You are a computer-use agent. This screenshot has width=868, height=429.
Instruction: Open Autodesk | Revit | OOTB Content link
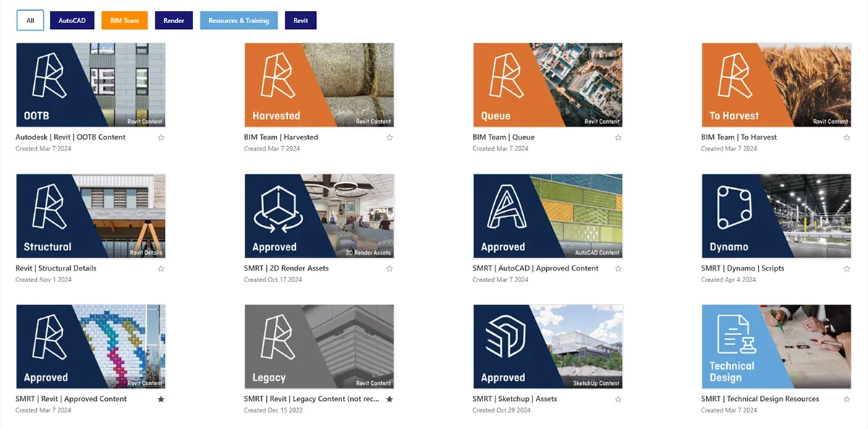pos(70,137)
